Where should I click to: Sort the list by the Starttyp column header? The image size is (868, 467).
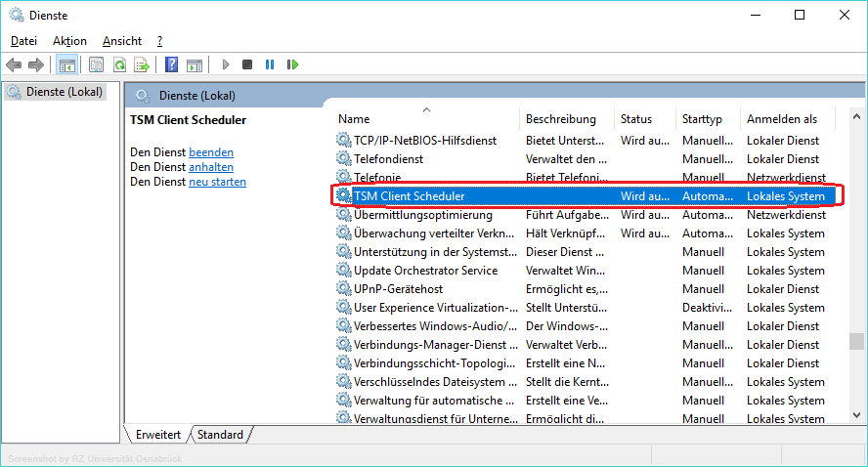tap(702, 119)
